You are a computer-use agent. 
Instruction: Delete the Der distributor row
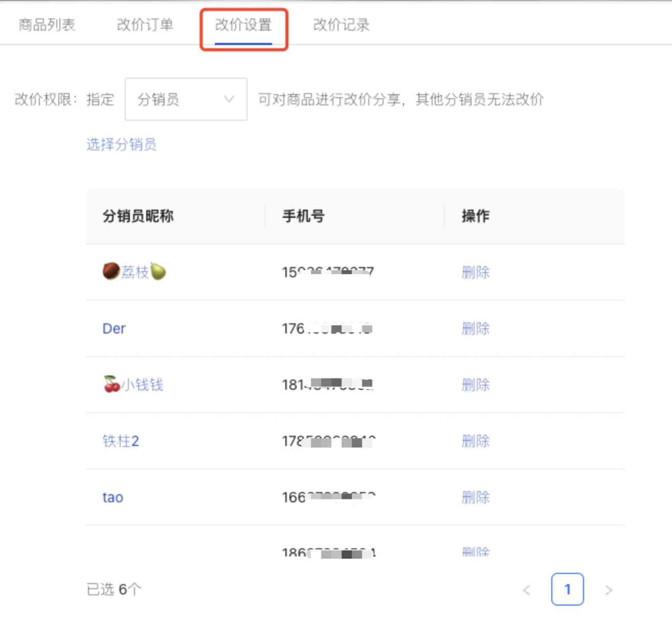[476, 328]
